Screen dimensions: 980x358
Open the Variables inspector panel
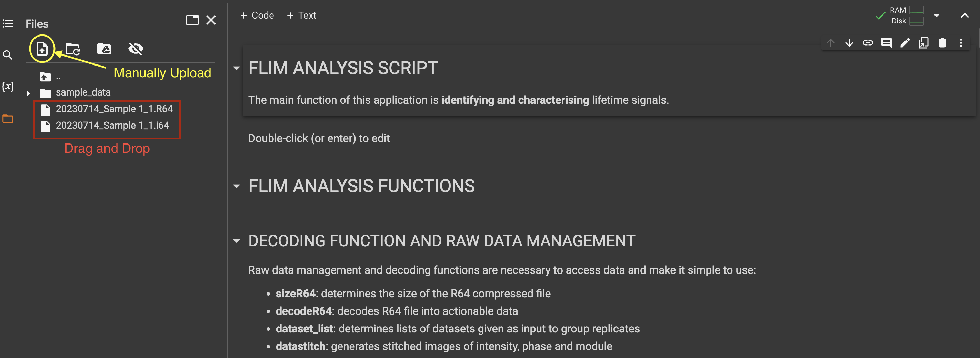(x=8, y=86)
